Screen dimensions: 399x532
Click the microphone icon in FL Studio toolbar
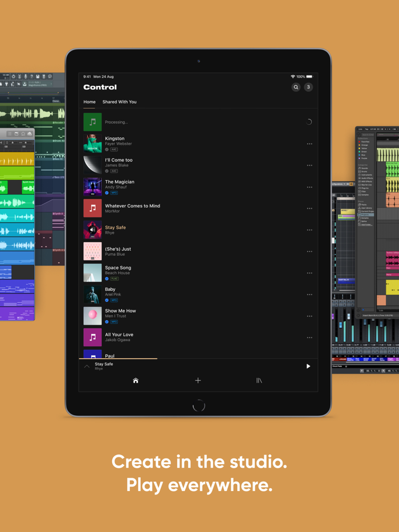coord(26,76)
